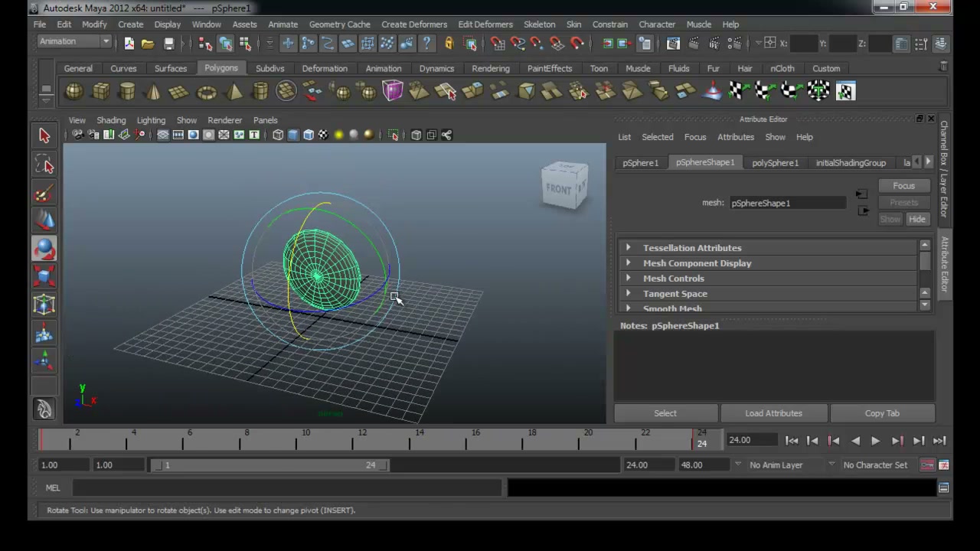Viewport: 980px width, 551px height.
Task: Click the Focus button
Action: click(x=903, y=186)
